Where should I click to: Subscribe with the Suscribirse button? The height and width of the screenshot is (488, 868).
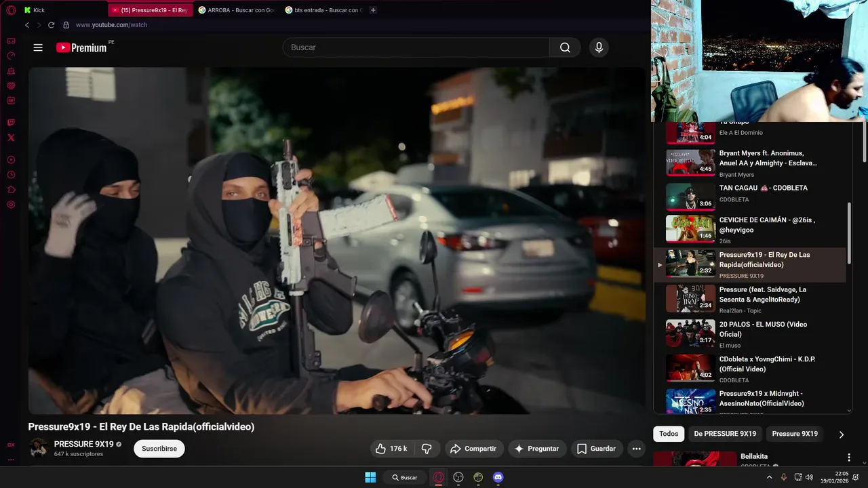pyautogui.click(x=159, y=449)
